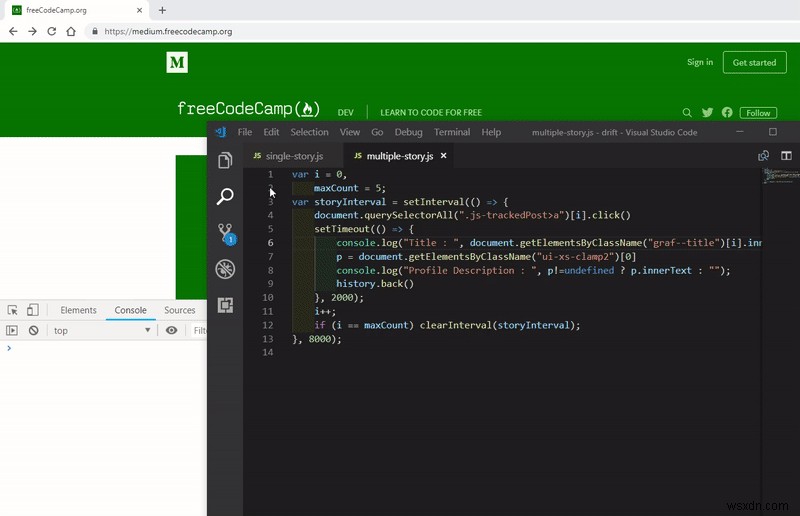Close the multiple-story.js tab
This screenshot has height=516, width=800.
point(443,156)
